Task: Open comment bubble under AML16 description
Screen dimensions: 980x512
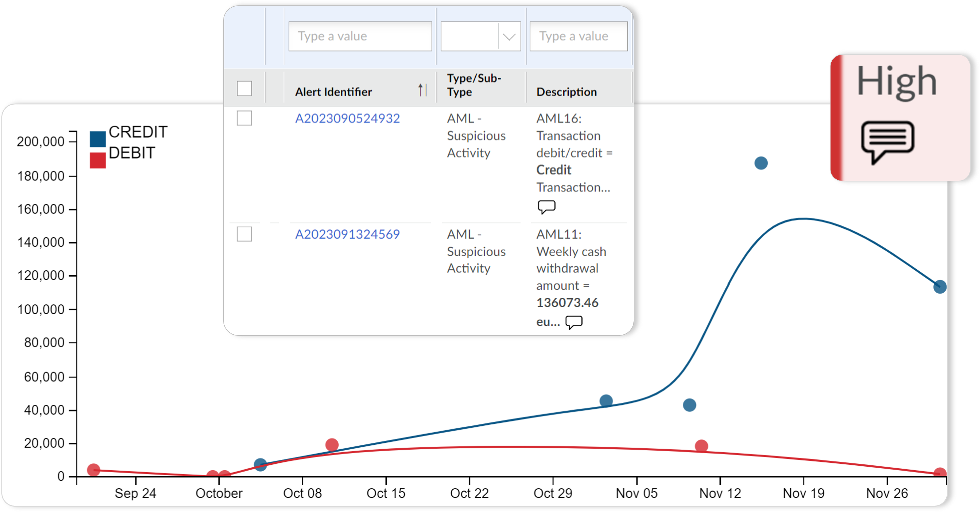Action: pyautogui.click(x=546, y=207)
